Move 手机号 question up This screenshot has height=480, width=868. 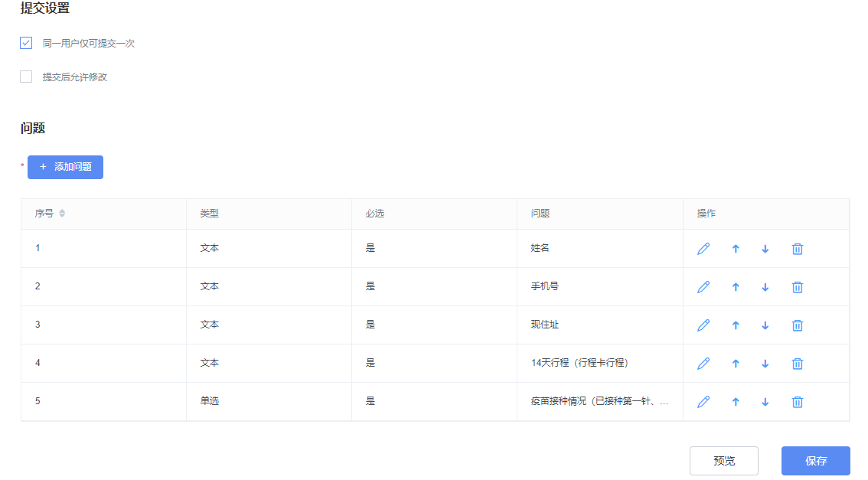point(736,287)
